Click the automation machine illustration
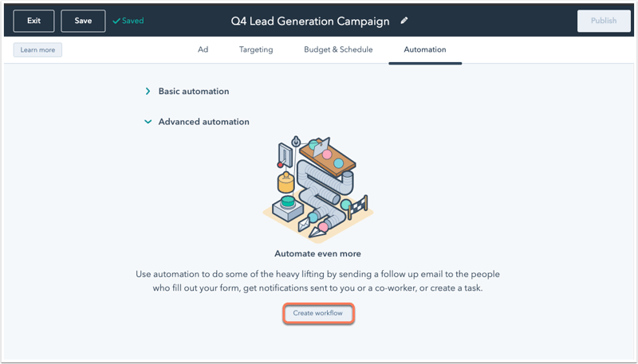This screenshot has height=364, width=638. coord(318,189)
